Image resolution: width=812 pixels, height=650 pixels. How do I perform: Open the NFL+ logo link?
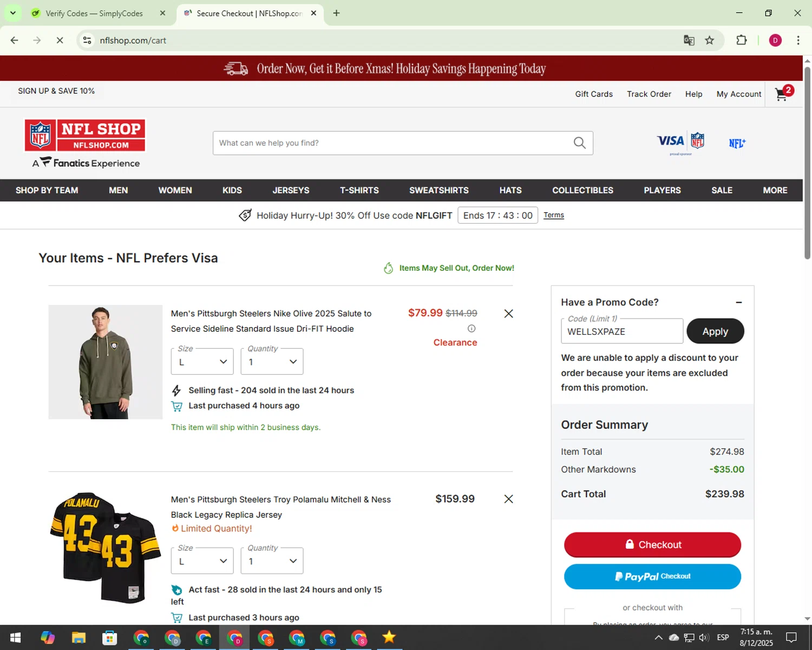click(x=737, y=143)
